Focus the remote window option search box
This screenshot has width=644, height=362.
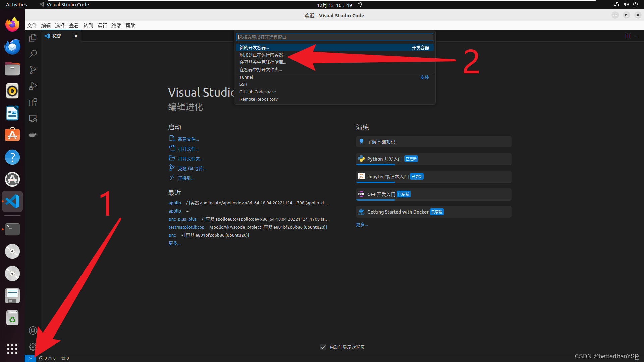coord(334,37)
